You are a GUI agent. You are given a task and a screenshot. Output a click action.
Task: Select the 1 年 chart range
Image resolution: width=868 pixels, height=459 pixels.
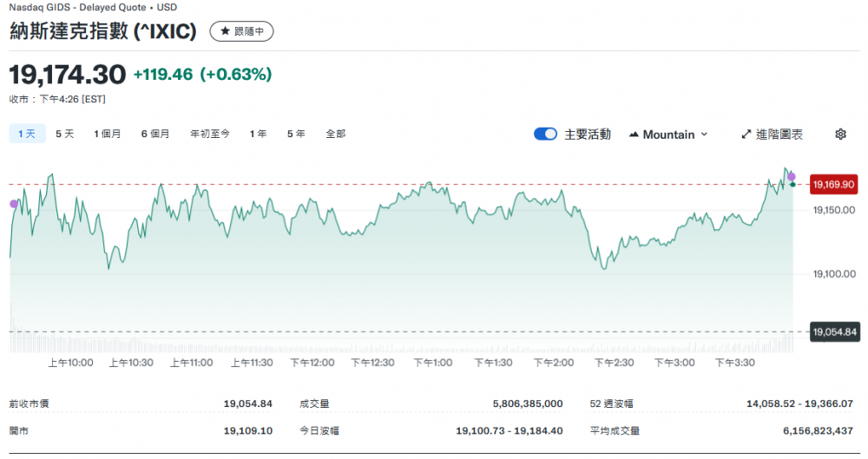pos(258,134)
